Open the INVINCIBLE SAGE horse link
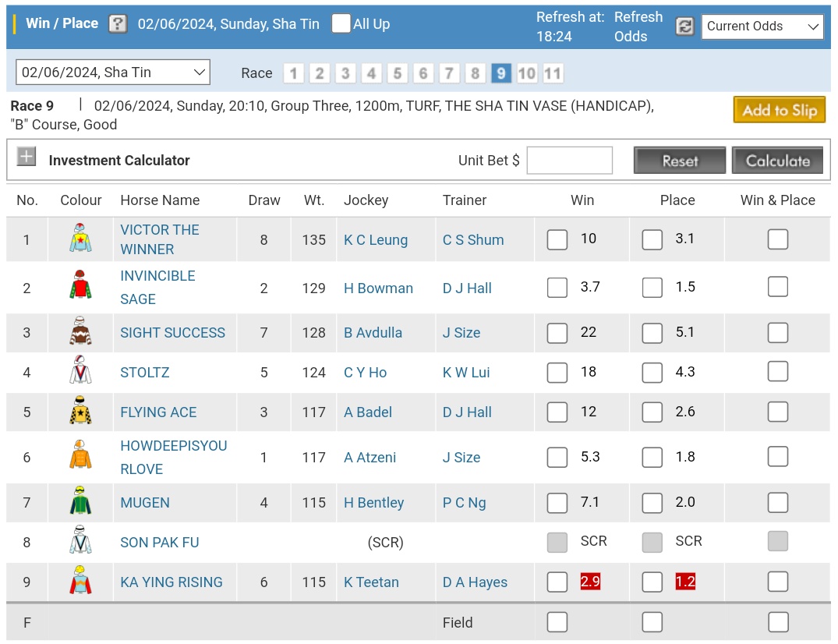838x644 pixels. pos(157,288)
